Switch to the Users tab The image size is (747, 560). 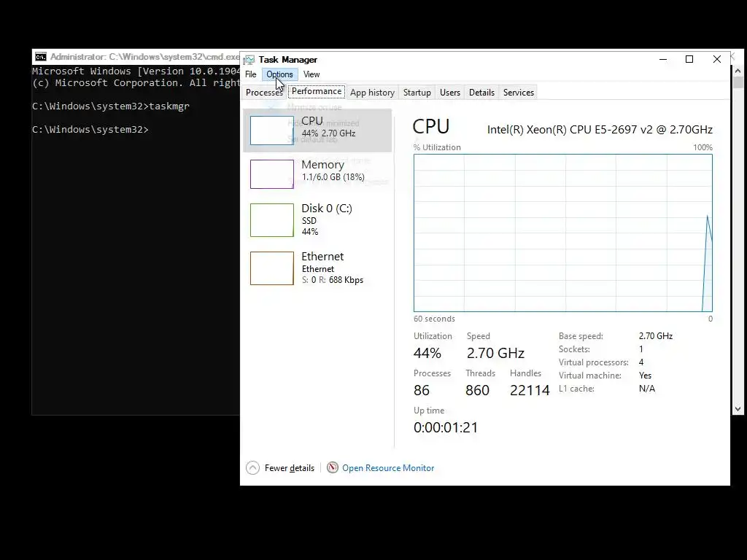449,93
